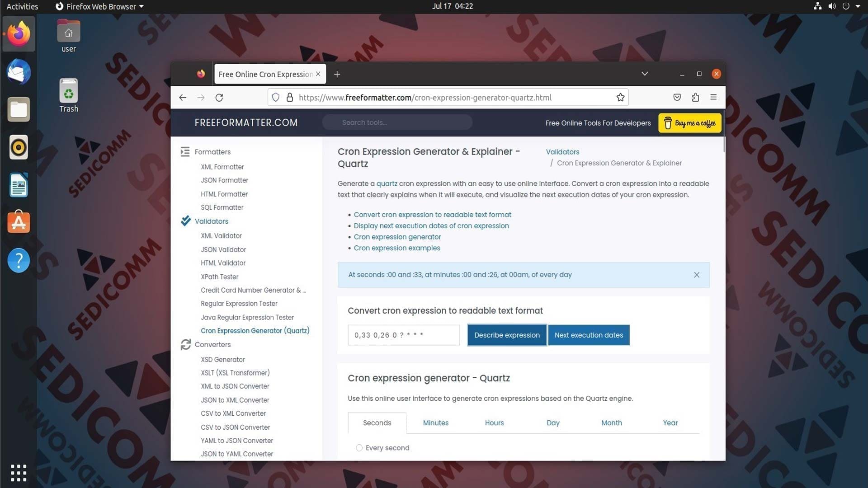Open YAML to JSON Converter in sidebar
Viewport: 868px width, 488px height.
[x=236, y=441]
